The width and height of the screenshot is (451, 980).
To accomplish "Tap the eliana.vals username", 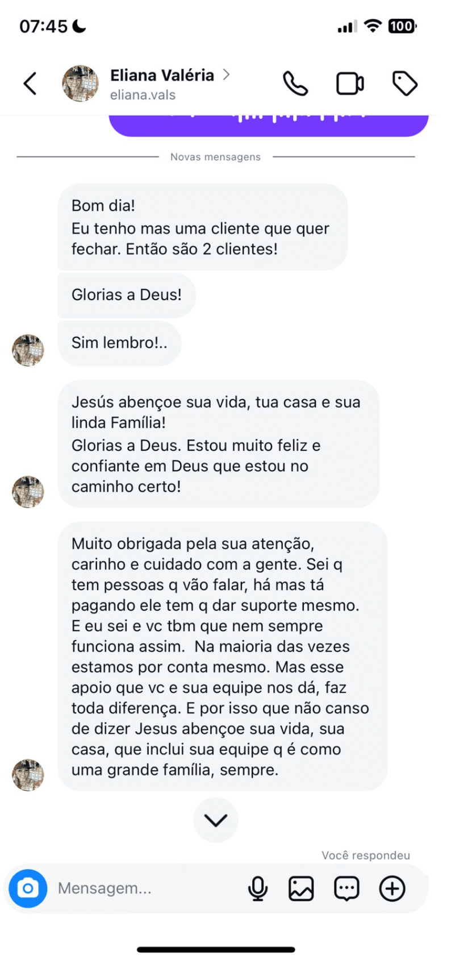I will pyautogui.click(x=143, y=95).
